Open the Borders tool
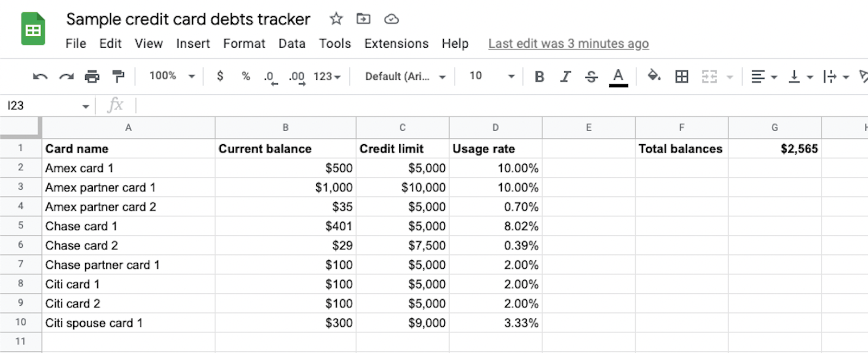The image size is (868, 353). click(682, 76)
